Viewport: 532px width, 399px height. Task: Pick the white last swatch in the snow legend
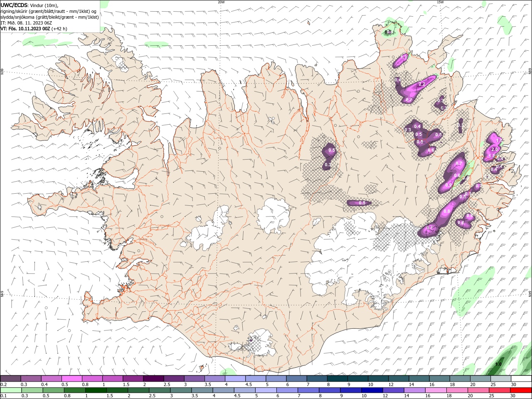click(x=521, y=379)
